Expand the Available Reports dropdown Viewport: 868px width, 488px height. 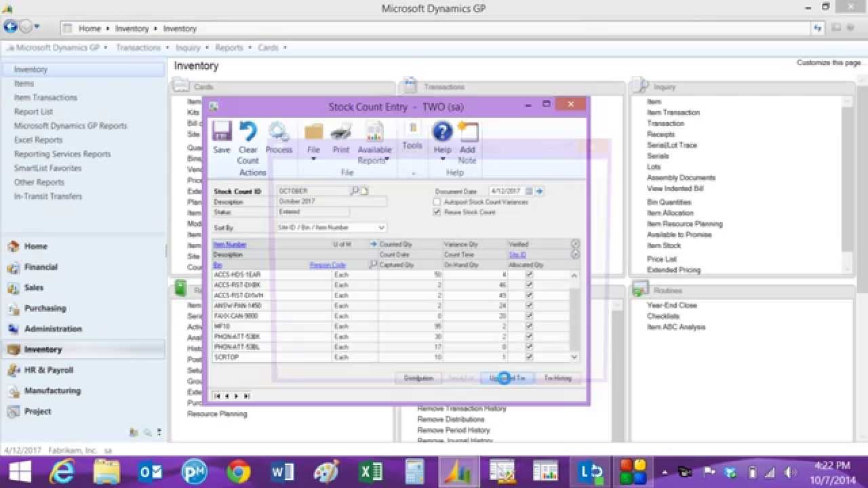click(387, 159)
